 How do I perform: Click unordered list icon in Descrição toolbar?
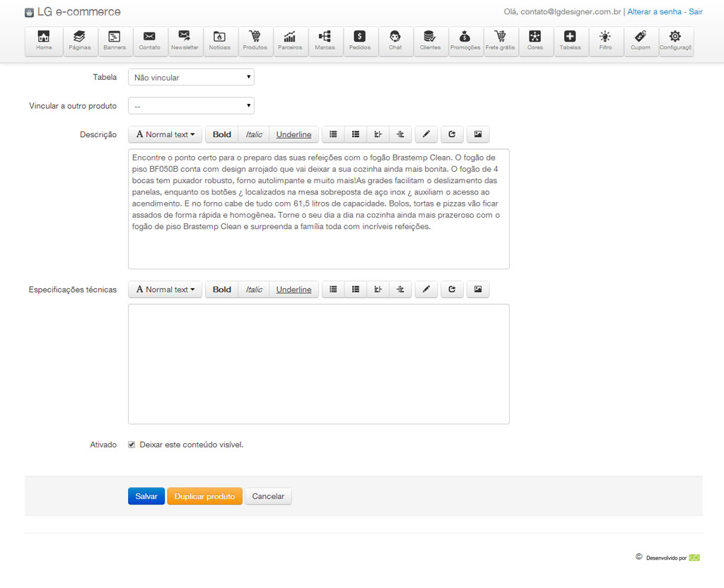333,134
